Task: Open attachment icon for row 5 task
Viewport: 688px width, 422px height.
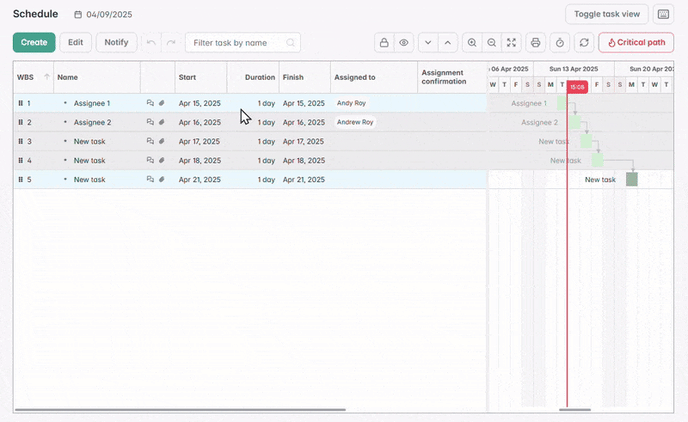Action: (161, 179)
